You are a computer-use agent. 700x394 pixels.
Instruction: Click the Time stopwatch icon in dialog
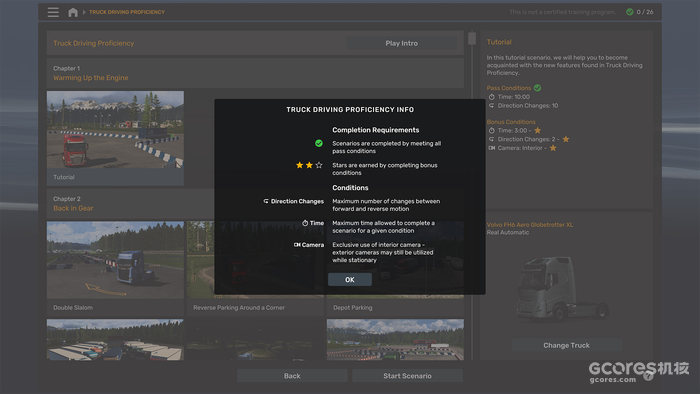click(x=305, y=223)
